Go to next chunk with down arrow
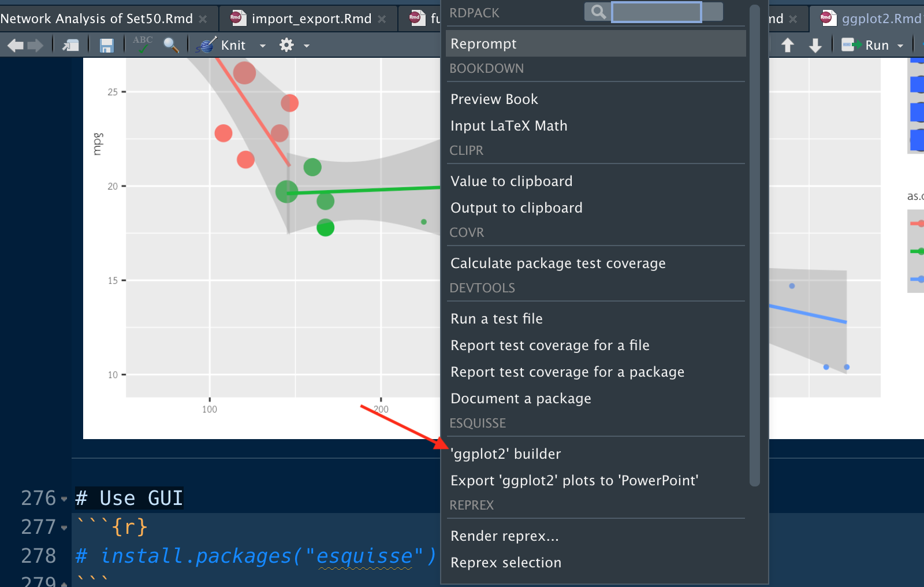The image size is (924, 587). (815, 45)
